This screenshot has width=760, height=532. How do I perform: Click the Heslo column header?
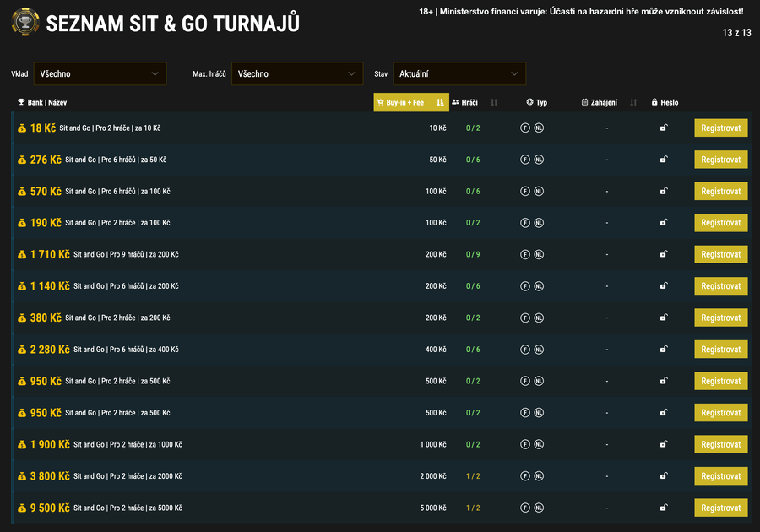coord(665,102)
